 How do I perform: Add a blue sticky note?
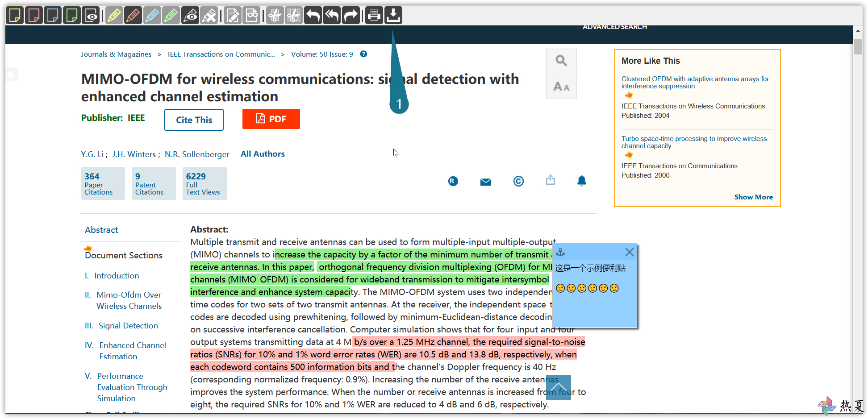pos(53,15)
